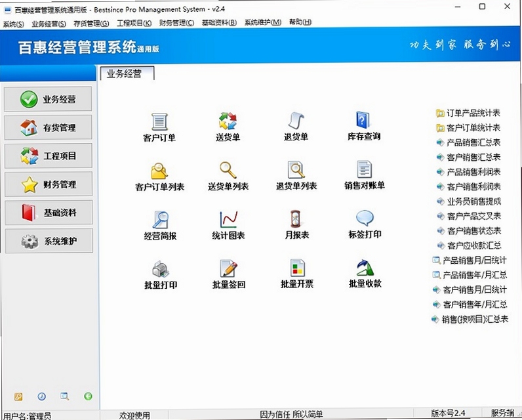
Task: Open 客户销售月/日统计 report link
Action: click(x=470, y=290)
